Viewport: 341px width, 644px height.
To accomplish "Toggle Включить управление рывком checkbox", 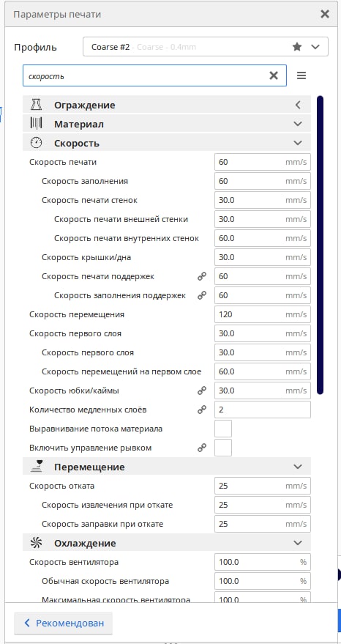I will [x=223, y=448].
